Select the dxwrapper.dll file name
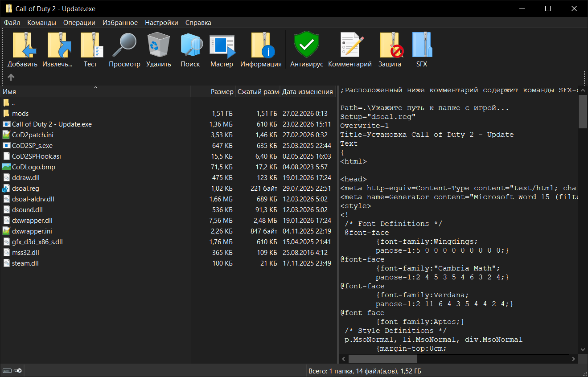 coord(32,221)
